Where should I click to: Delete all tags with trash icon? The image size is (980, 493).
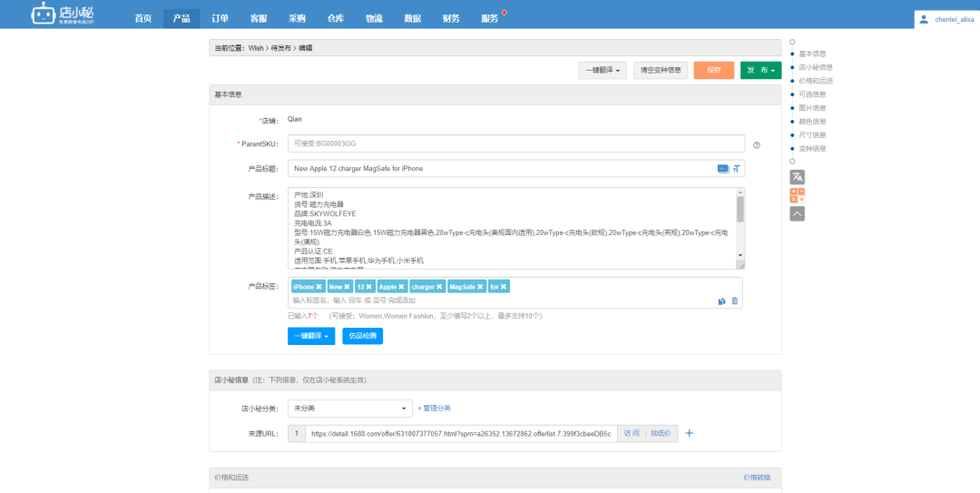click(734, 301)
